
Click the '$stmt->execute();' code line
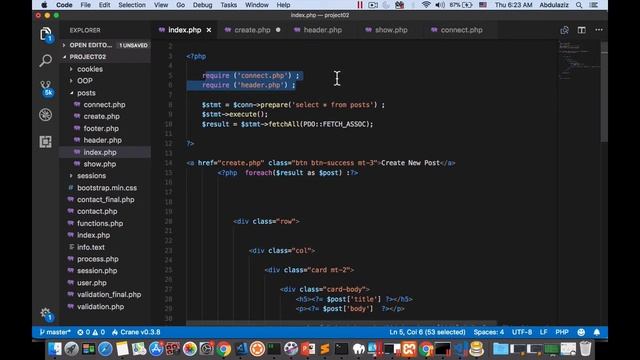coord(235,114)
